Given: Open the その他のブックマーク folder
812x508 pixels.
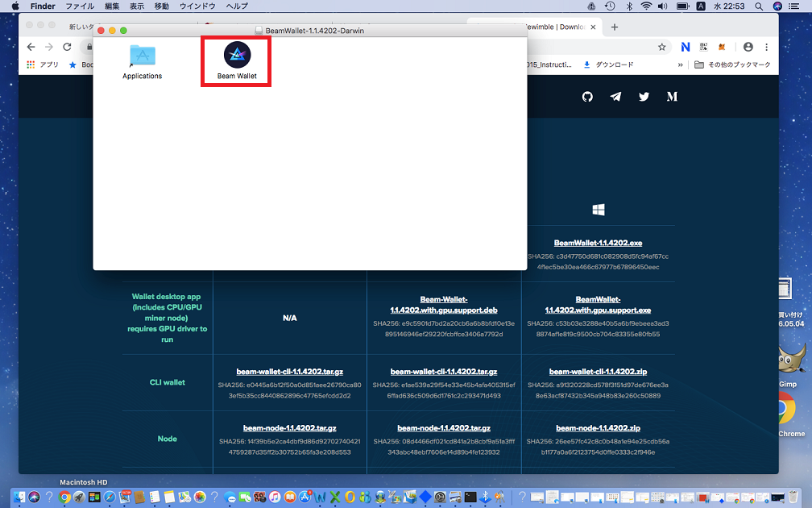Looking at the screenshot, I should click(732, 65).
